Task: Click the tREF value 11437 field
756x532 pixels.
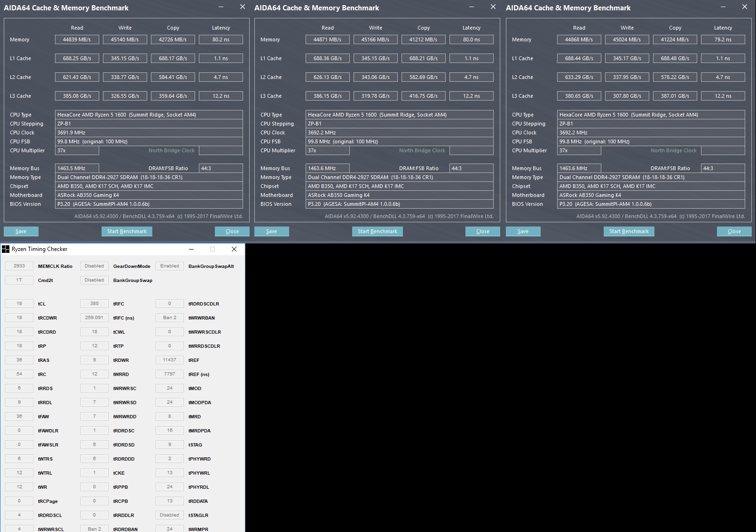Action: pyautogui.click(x=170, y=360)
